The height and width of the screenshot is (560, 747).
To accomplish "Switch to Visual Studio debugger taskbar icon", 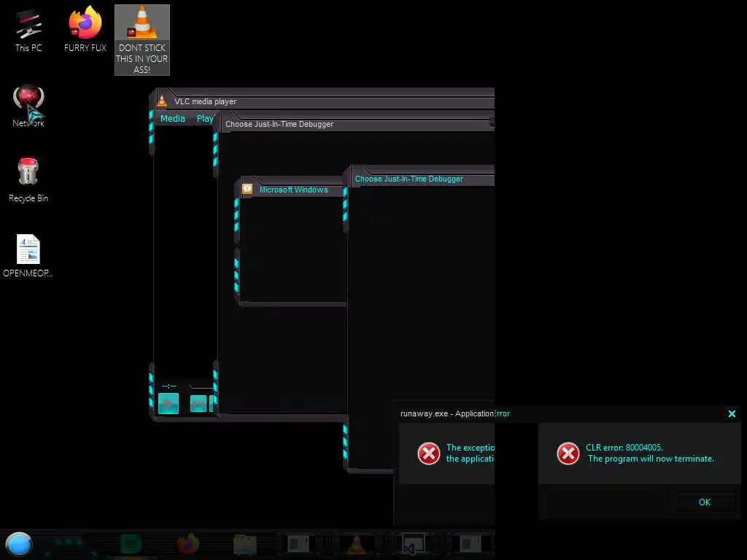I will (413, 544).
